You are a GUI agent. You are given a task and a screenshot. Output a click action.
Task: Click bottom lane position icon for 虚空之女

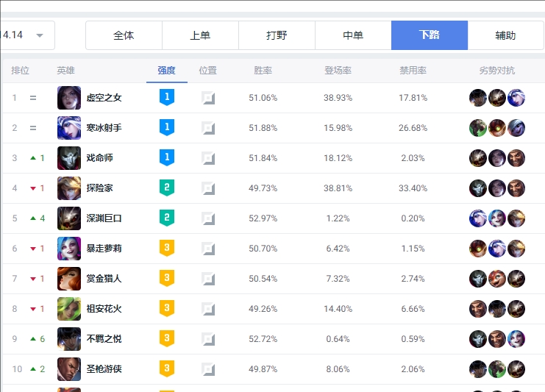pos(208,98)
